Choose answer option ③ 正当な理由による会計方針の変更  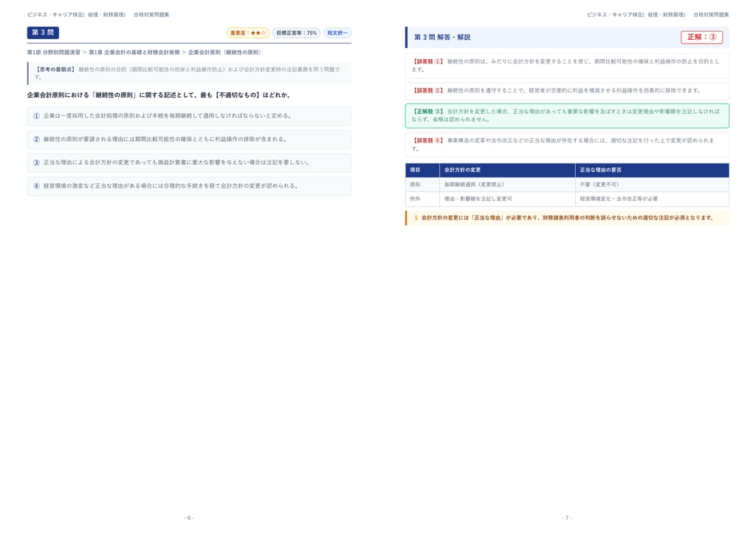click(189, 163)
